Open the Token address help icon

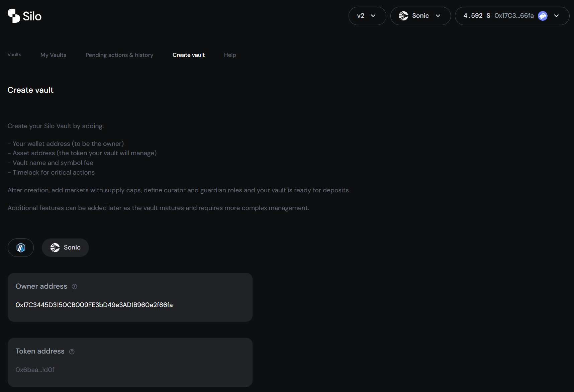coord(72,352)
